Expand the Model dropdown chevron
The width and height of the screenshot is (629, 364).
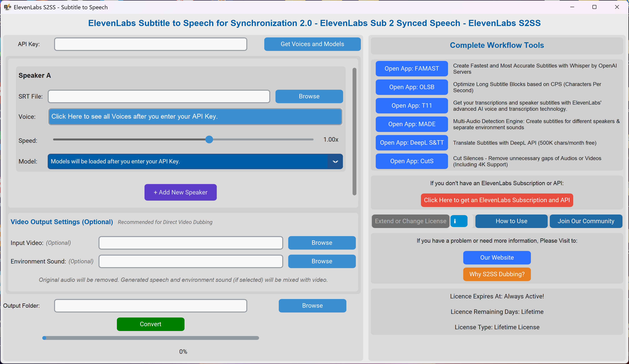(x=335, y=162)
